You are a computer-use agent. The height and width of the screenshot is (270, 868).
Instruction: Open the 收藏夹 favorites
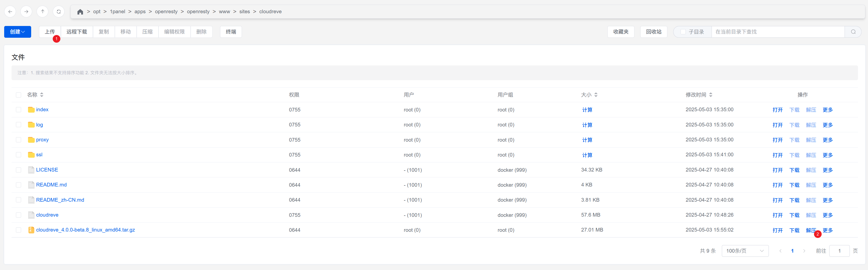coord(621,32)
